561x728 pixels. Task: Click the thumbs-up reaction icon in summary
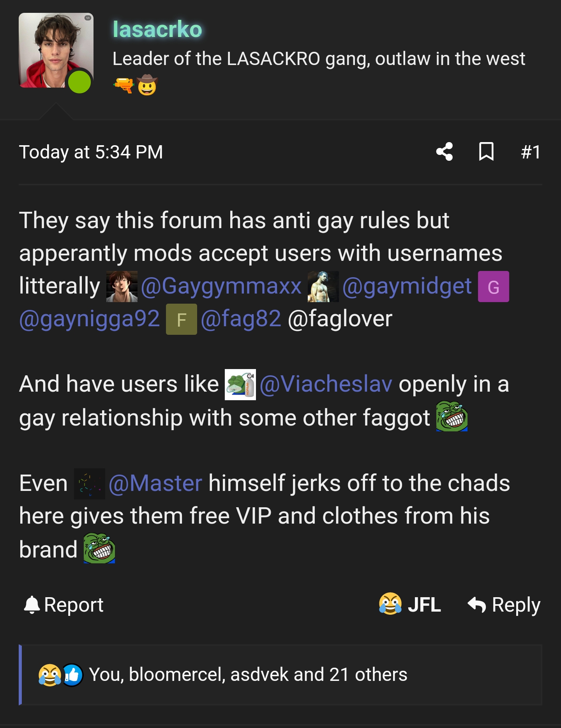[x=72, y=675]
